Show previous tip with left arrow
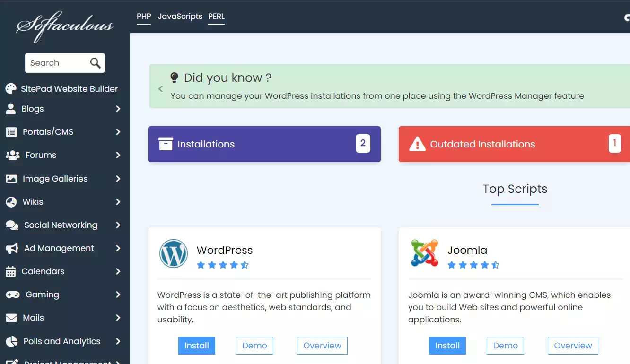The width and height of the screenshot is (630, 364). coord(160,88)
